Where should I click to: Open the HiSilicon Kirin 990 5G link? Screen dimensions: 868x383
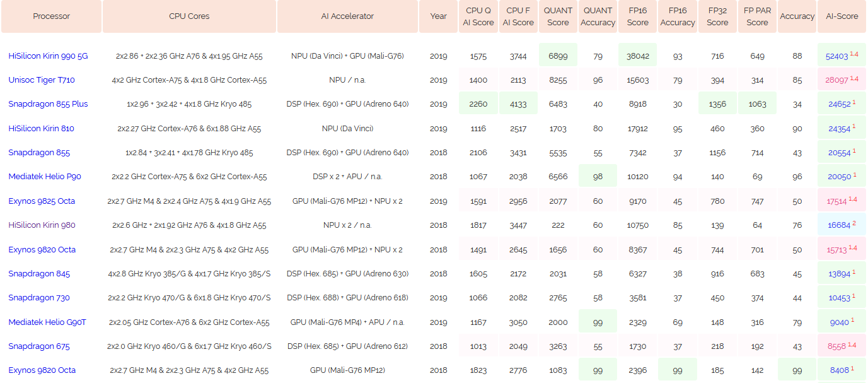[x=48, y=56]
